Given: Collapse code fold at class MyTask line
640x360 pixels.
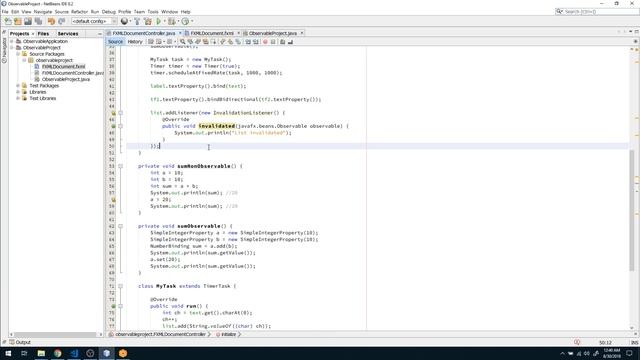Looking at the screenshot, I should 120,286.
